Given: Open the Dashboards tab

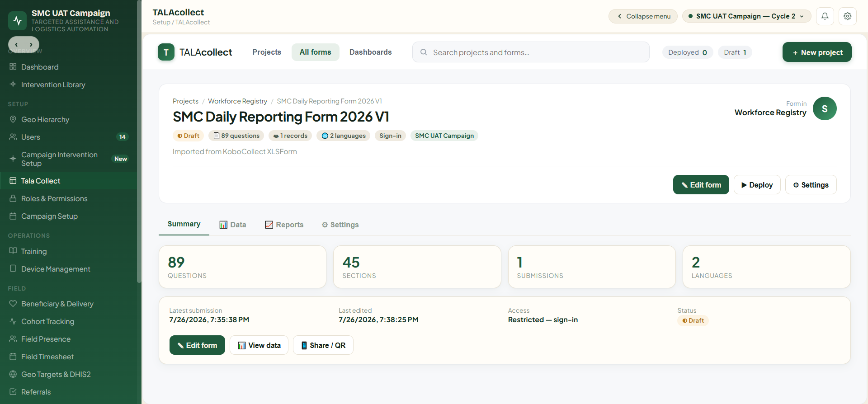Looking at the screenshot, I should click(x=371, y=52).
